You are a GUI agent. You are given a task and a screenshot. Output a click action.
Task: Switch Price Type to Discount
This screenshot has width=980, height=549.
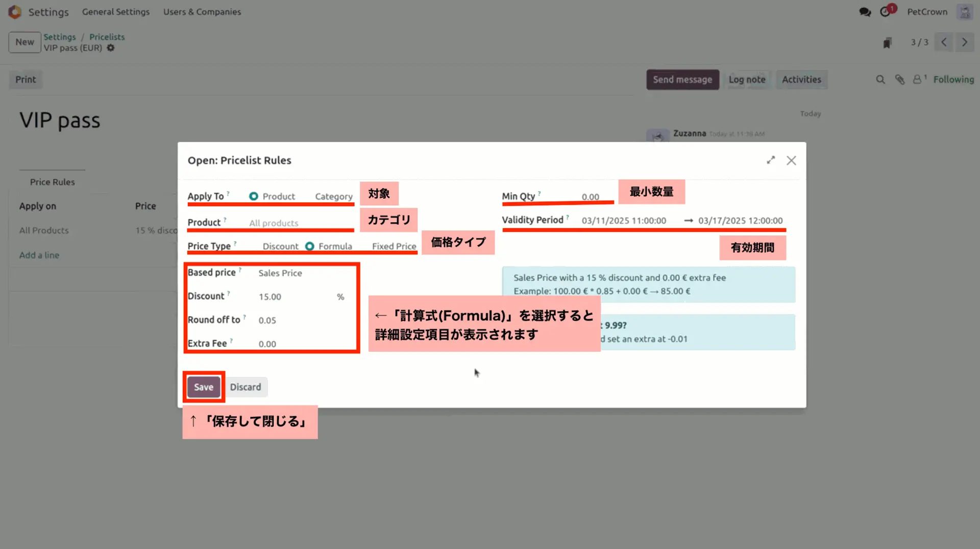(x=280, y=246)
